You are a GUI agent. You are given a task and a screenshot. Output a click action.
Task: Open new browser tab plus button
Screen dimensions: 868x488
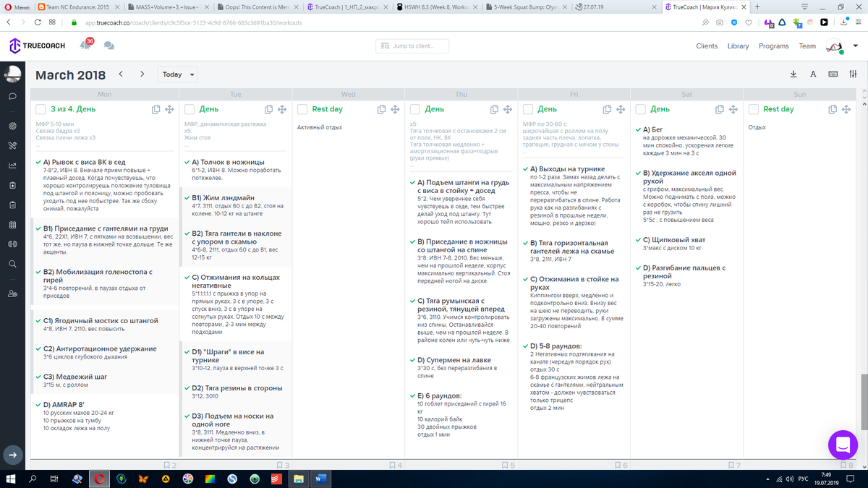coord(757,7)
